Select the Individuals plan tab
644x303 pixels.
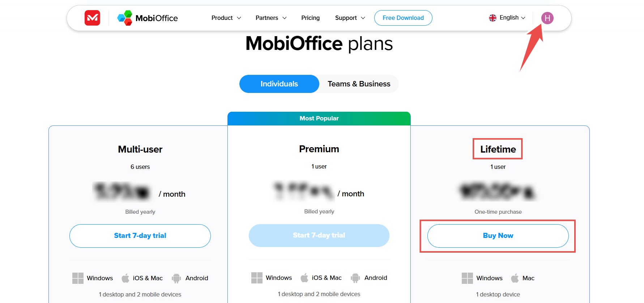pyautogui.click(x=279, y=84)
